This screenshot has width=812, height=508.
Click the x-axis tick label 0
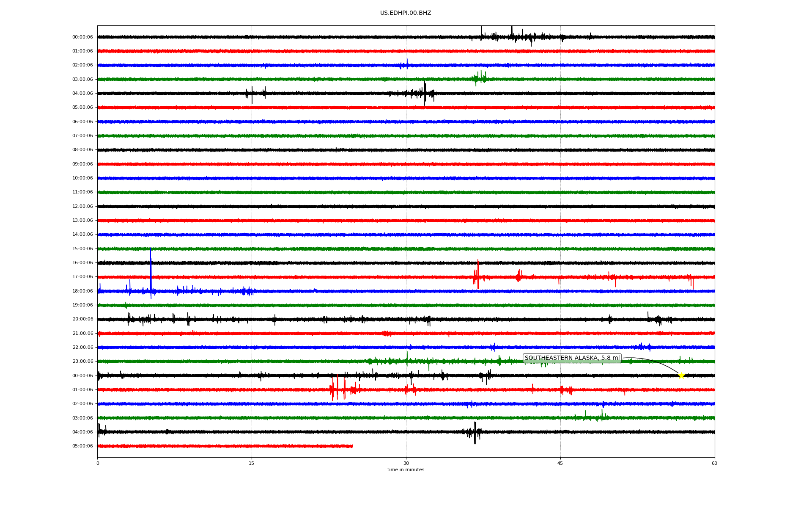[x=98, y=463]
